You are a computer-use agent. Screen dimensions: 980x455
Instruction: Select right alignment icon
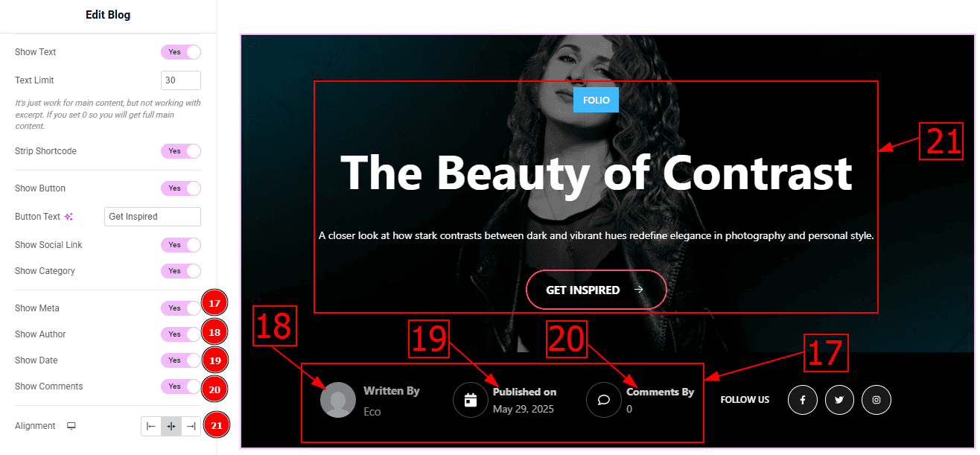click(x=191, y=426)
